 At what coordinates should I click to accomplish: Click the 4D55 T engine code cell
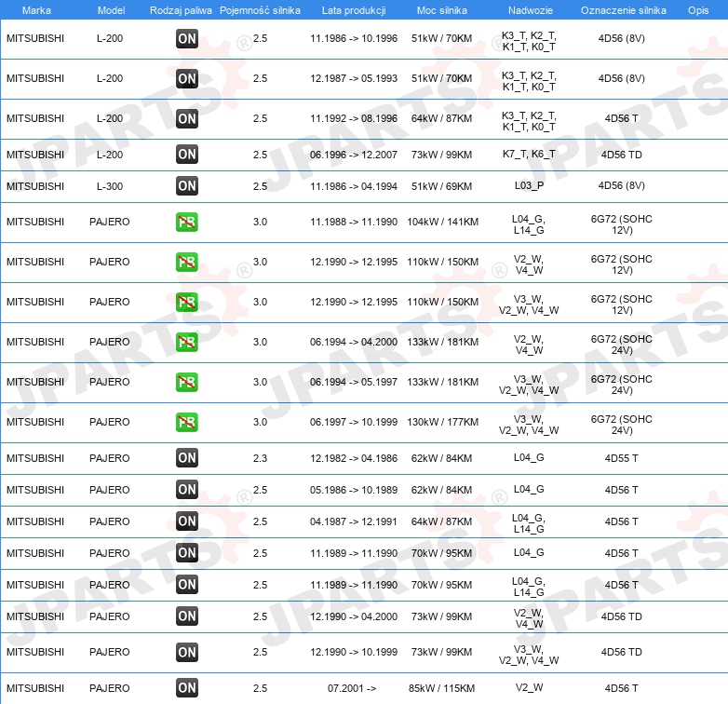621,458
